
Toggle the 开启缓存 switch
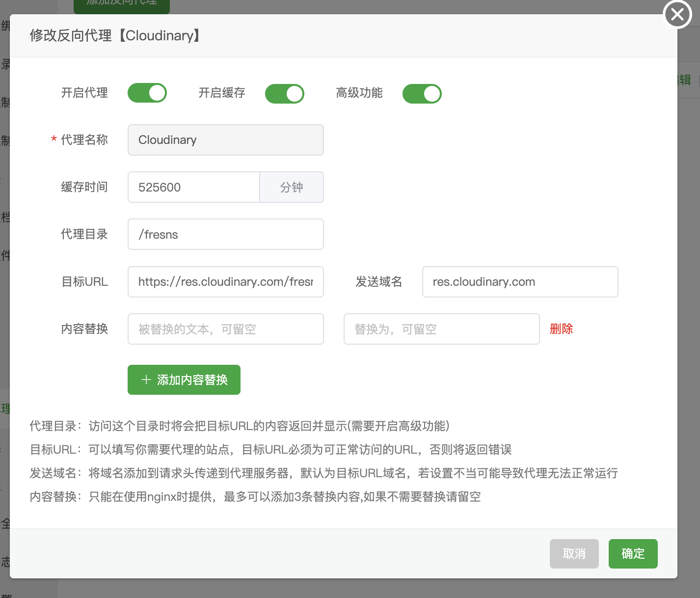[285, 93]
